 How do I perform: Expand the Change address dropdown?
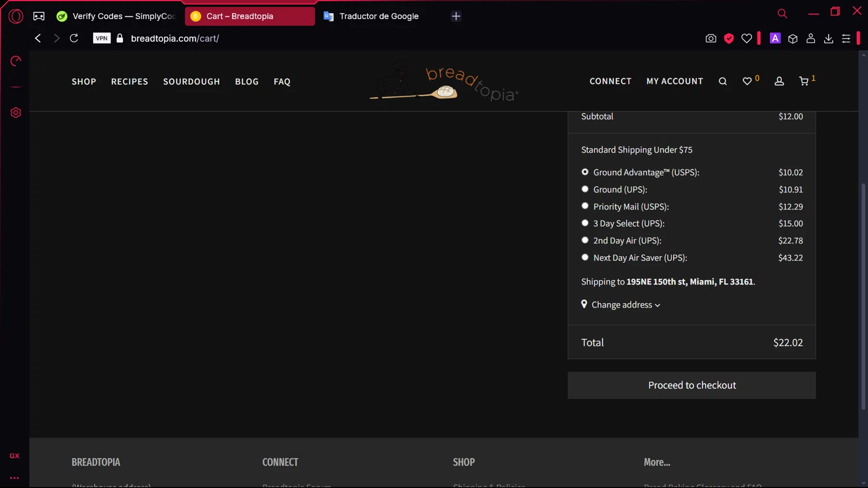[626, 305]
